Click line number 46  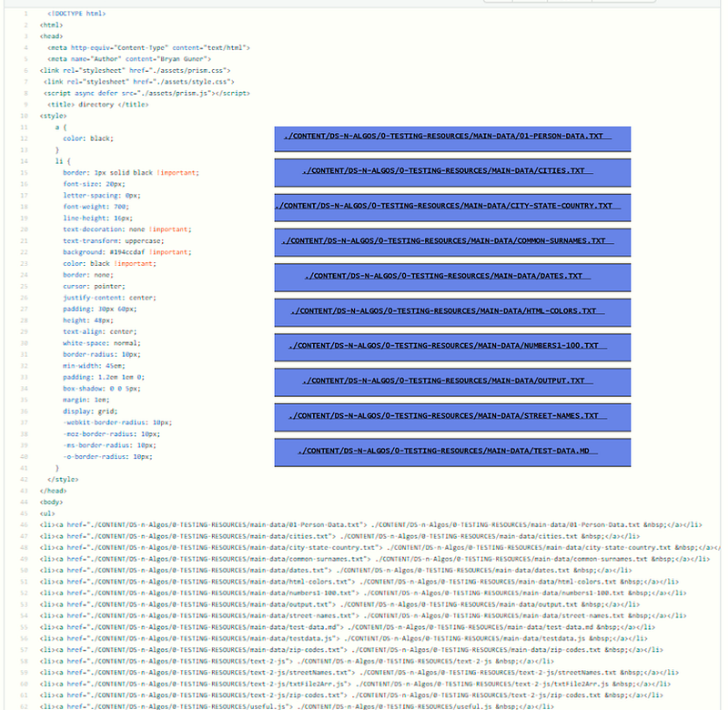[x=24, y=524]
